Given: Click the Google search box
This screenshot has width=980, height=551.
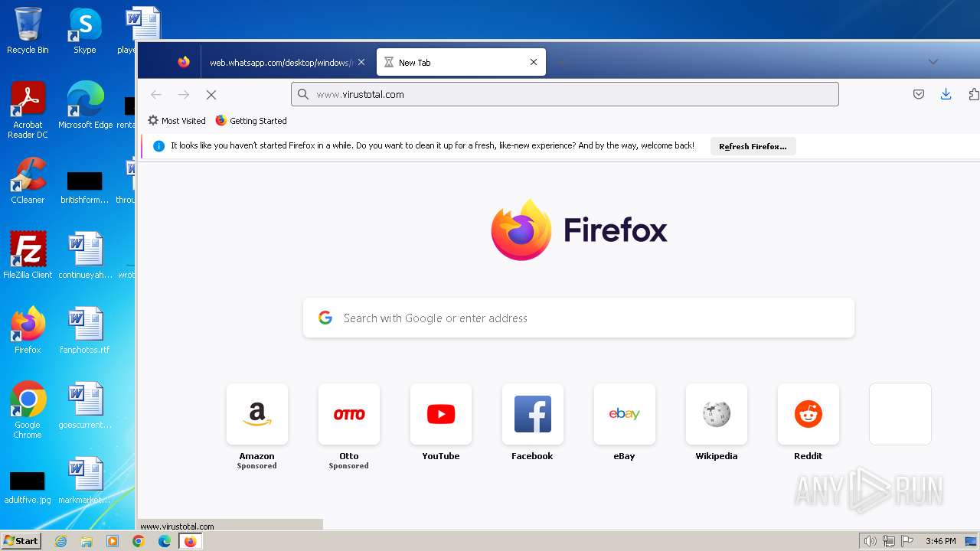Looking at the screenshot, I should [x=579, y=318].
